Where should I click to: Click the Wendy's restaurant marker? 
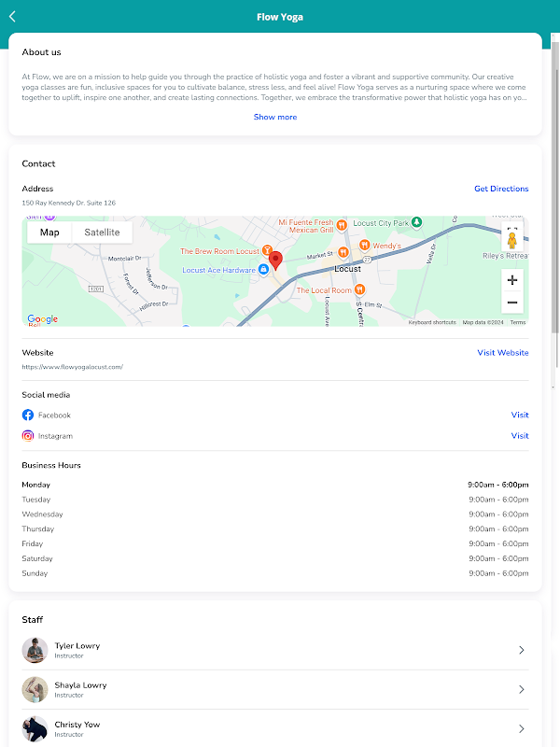[366, 246]
